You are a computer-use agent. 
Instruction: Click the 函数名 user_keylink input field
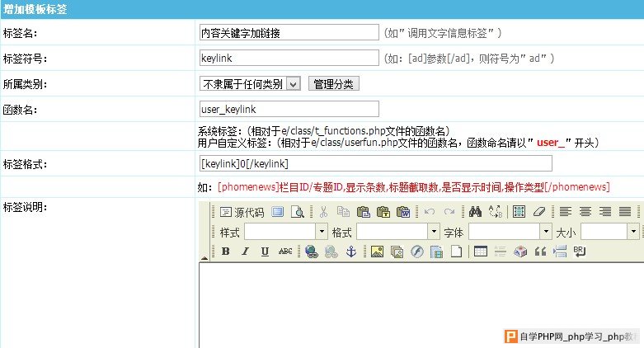[x=289, y=109]
